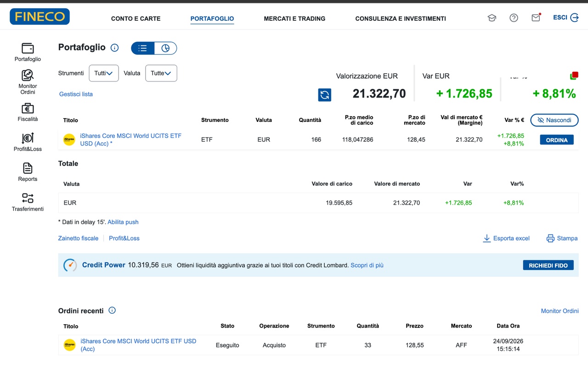Click the info icon next to Ordini recenti
This screenshot has width=588, height=368.
pyautogui.click(x=112, y=310)
